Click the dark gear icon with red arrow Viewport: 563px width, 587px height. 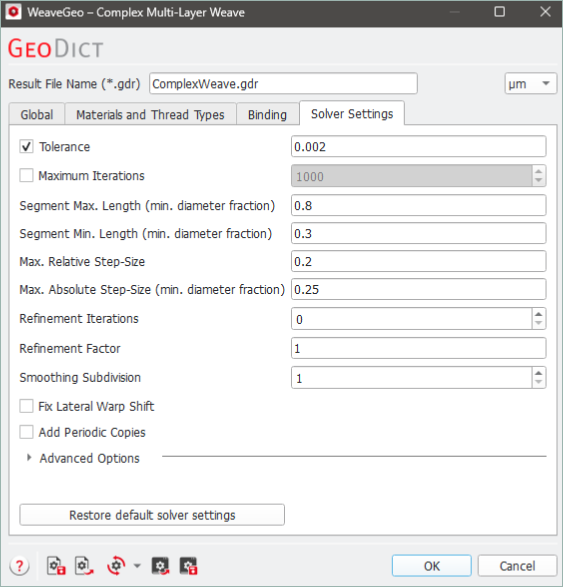161,566
